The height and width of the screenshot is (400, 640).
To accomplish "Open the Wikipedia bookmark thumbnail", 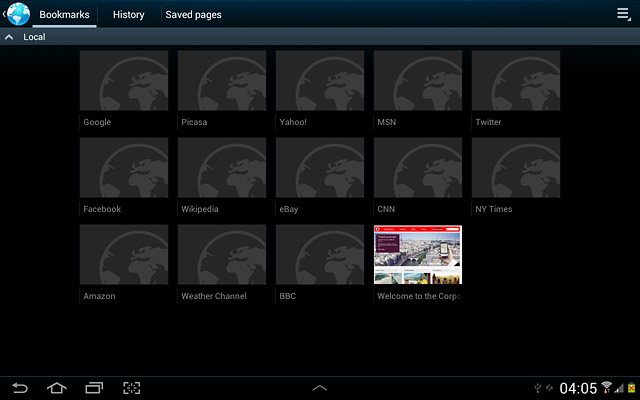I will [222, 167].
